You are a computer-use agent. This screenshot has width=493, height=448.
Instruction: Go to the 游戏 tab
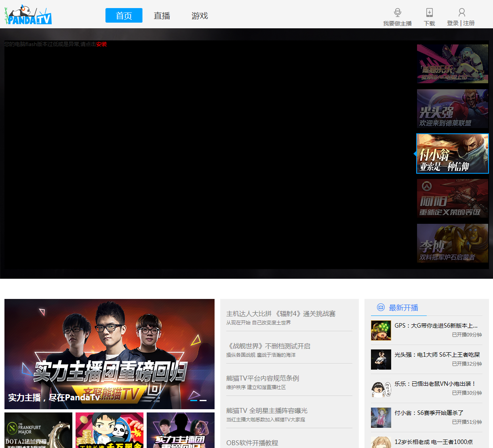click(x=200, y=15)
